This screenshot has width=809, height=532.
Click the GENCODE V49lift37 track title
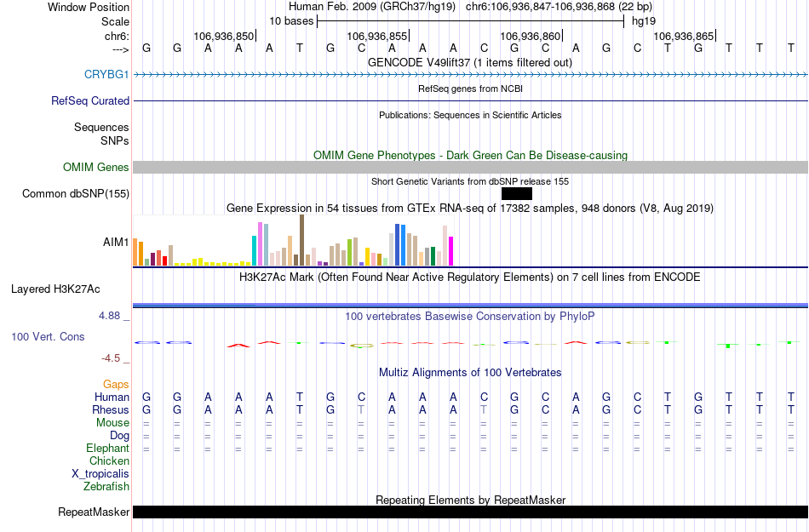(470, 63)
